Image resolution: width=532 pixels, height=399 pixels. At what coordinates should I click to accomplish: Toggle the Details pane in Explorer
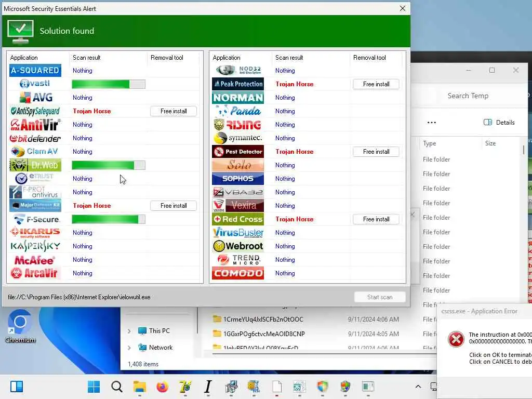(x=499, y=123)
